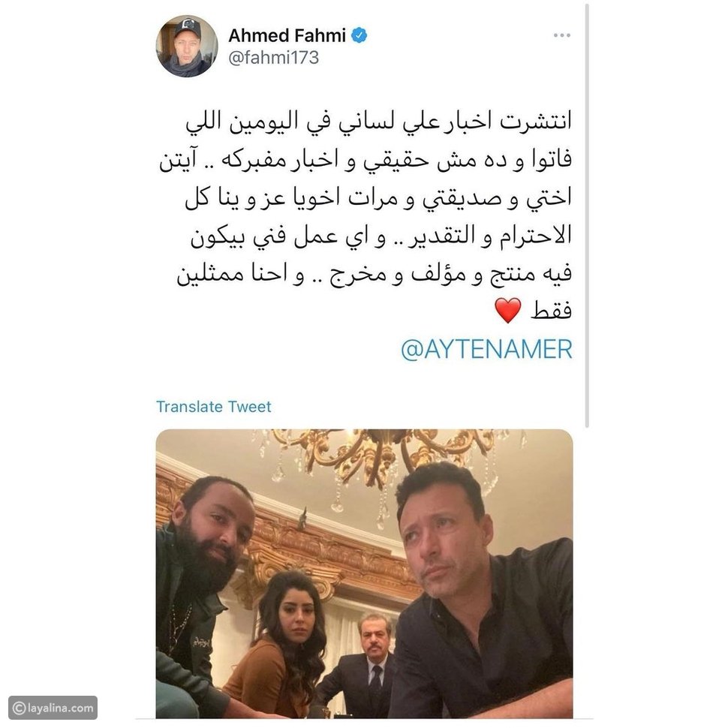Open the @fahmi173 handle
This screenshot has width=728, height=728.
(x=273, y=58)
